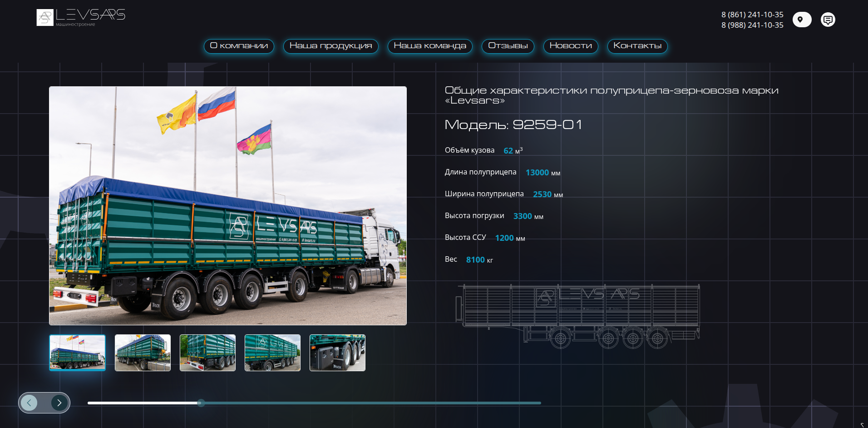
Task: Select first thumbnail with flags
Action: pyautogui.click(x=77, y=353)
